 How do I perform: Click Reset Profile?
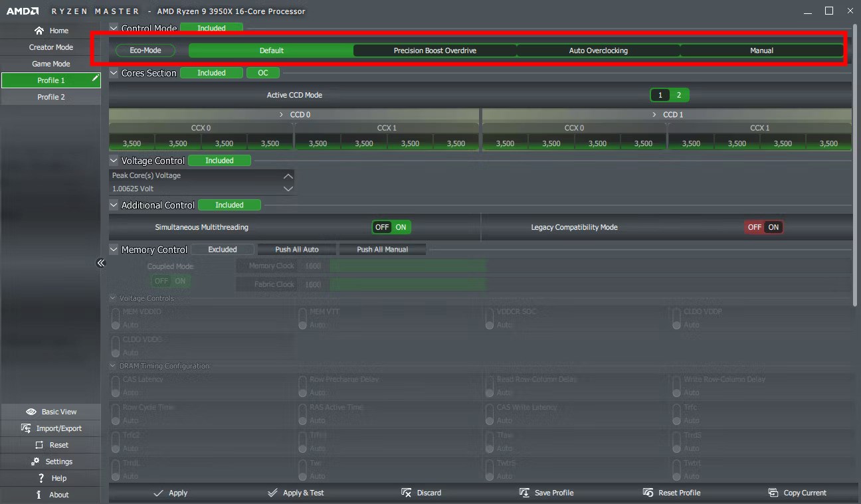click(672, 493)
